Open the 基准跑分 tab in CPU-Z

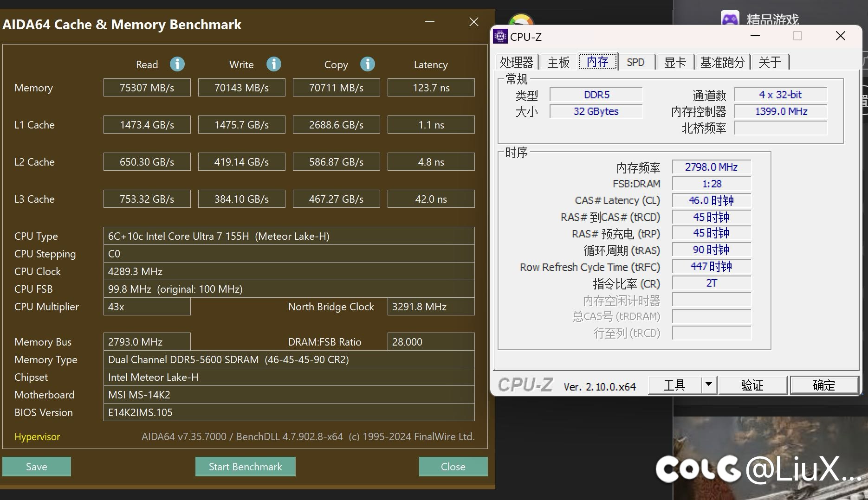coord(722,62)
